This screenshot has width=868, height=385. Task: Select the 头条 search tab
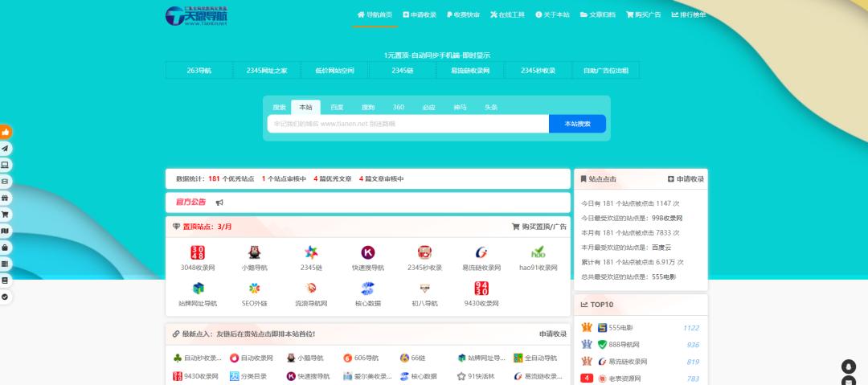490,107
